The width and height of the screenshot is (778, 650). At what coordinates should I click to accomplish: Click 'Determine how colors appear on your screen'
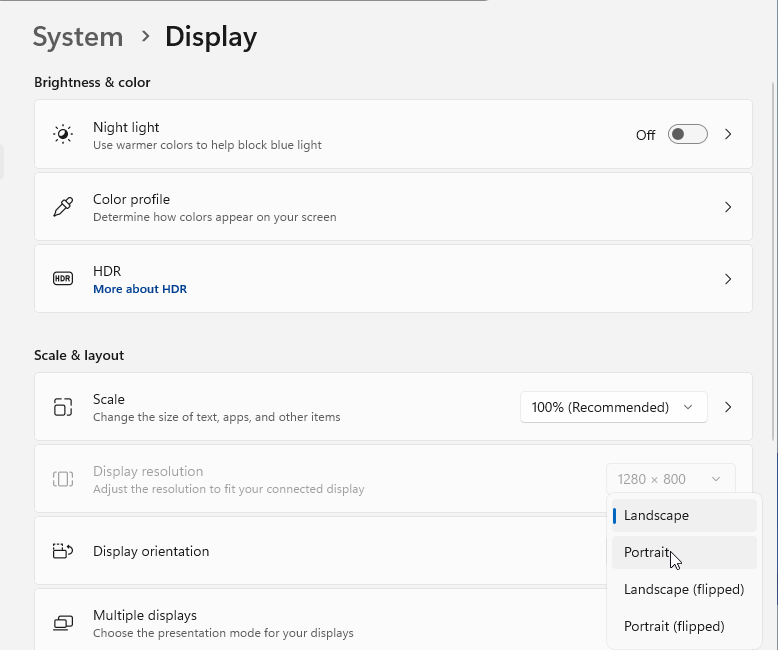[x=215, y=217]
